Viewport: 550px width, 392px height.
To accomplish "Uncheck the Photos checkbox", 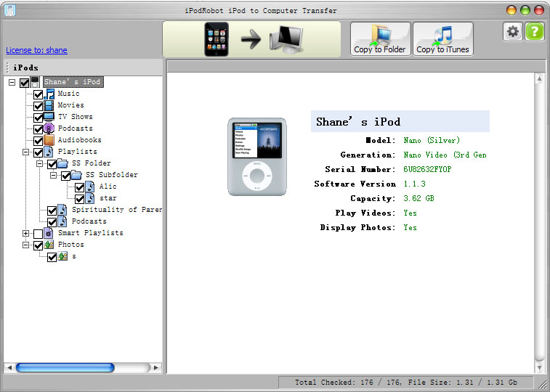I will pos(39,245).
